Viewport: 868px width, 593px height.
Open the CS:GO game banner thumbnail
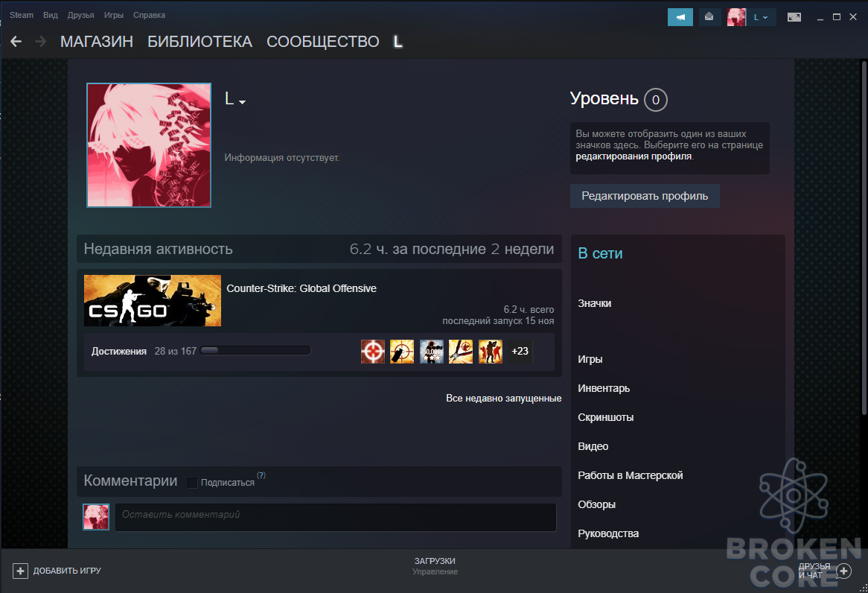152,300
